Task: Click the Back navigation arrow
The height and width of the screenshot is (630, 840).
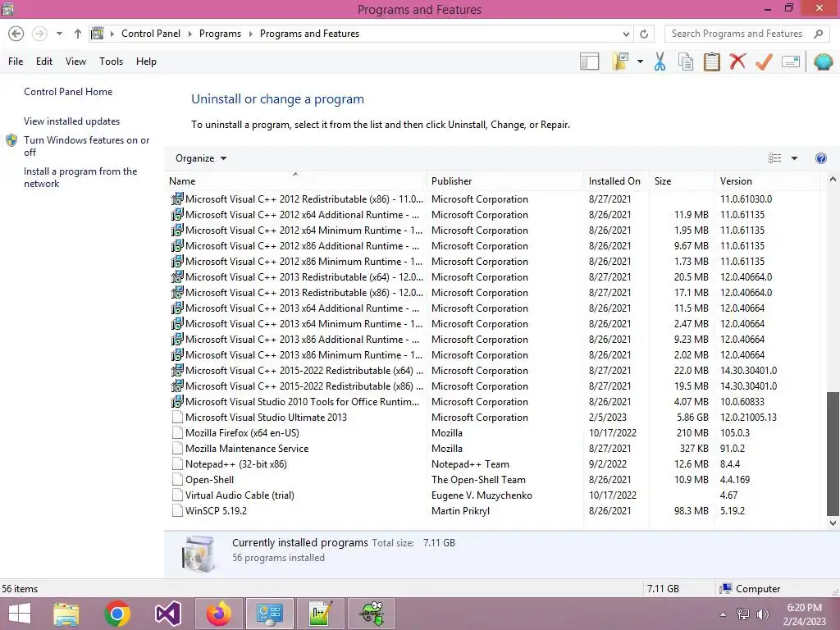Action: point(16,34)
